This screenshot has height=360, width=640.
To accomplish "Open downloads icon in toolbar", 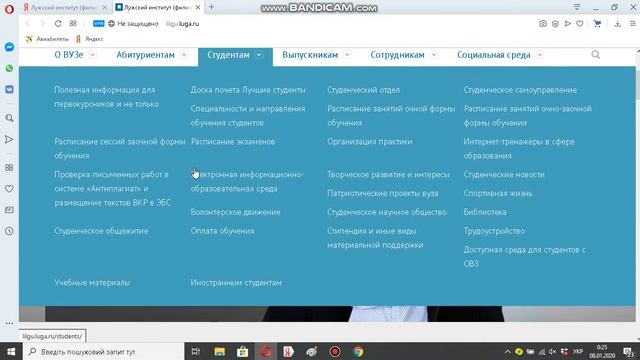I will click(x=618, y=24).
